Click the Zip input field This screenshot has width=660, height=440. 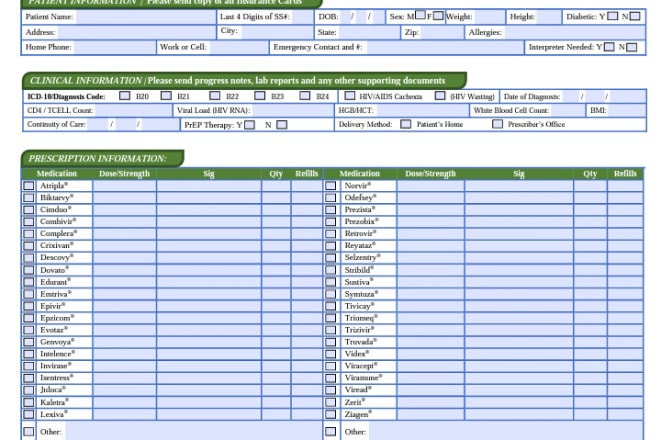(441, 32)
